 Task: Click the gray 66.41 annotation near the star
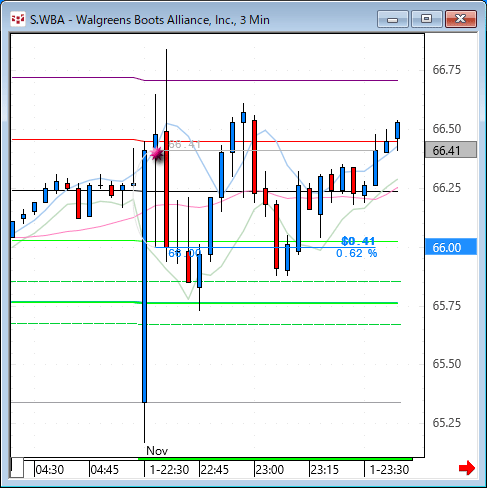tap(185, 144)
